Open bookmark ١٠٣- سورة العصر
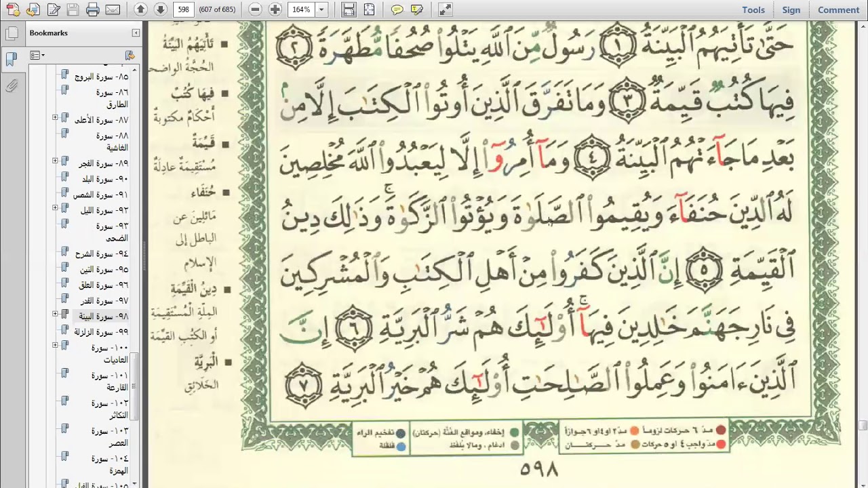This screenshot has height=488, width=868. (110, 437)
